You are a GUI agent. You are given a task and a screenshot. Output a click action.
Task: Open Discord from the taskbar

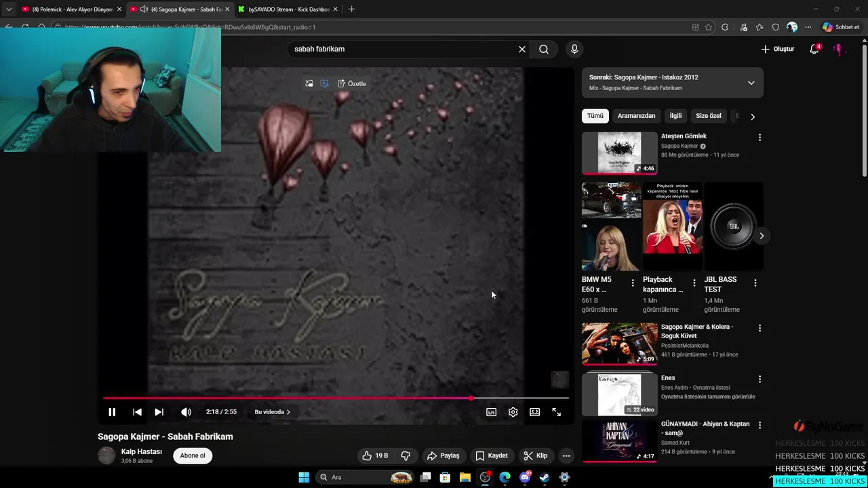pyautogui.click(x=525, y=477)
